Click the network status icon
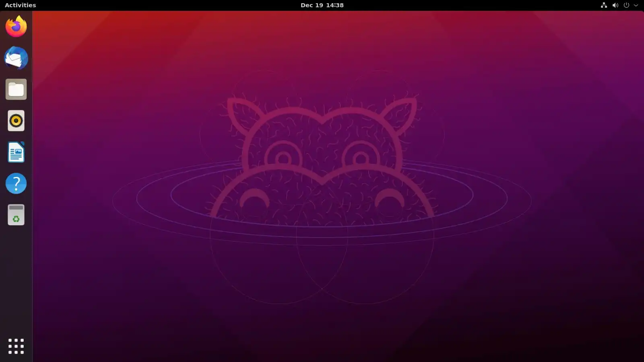 pyautogui.click(x=604, y=5)
